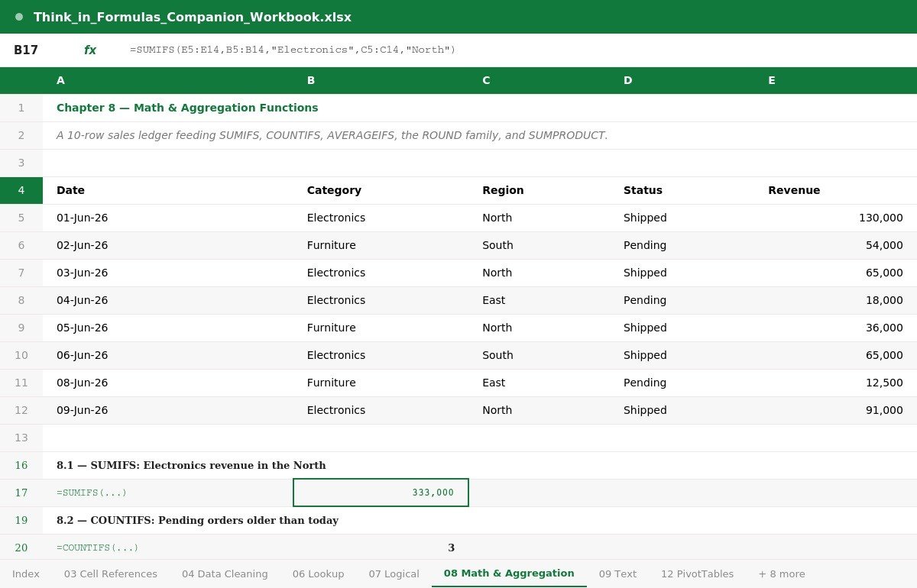Click the sales ledger description cell
Screen dimensions: 917x588
point(332,135)
